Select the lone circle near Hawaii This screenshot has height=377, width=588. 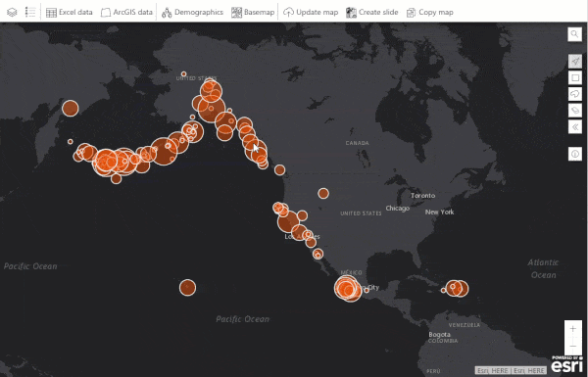coord(187,288)
